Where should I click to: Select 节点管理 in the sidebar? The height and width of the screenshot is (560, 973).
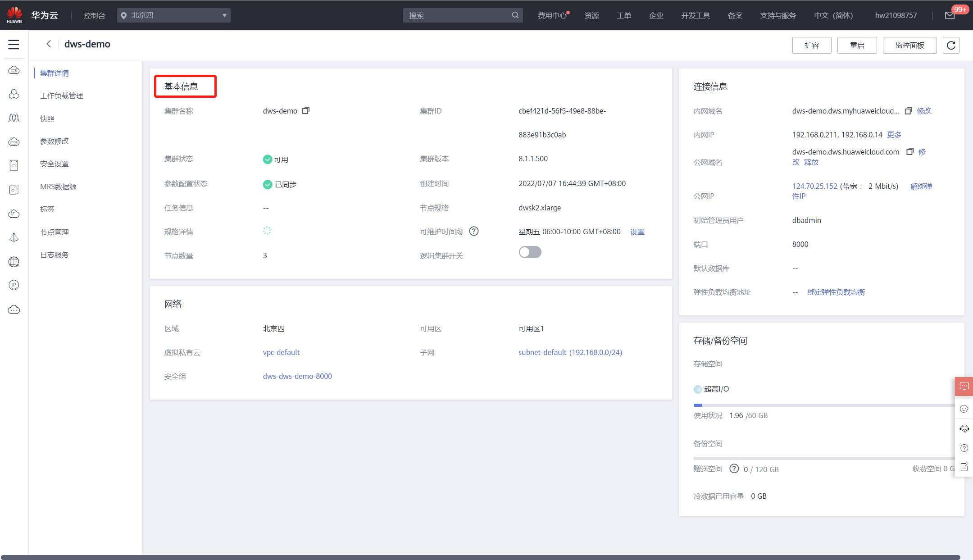[x=55, y=232]
